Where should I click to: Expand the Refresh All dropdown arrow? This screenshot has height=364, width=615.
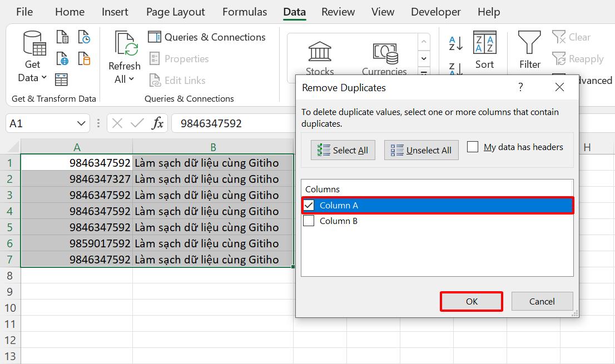(x=131, y=79)
